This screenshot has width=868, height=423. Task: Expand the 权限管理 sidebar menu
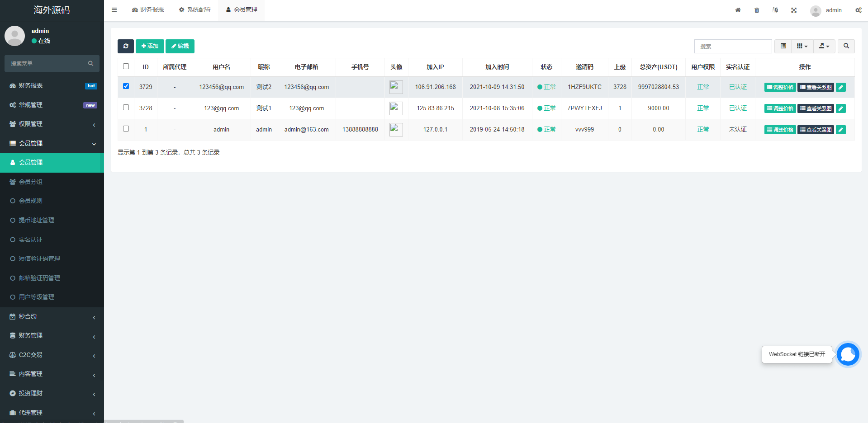click(x=52, y=124)
